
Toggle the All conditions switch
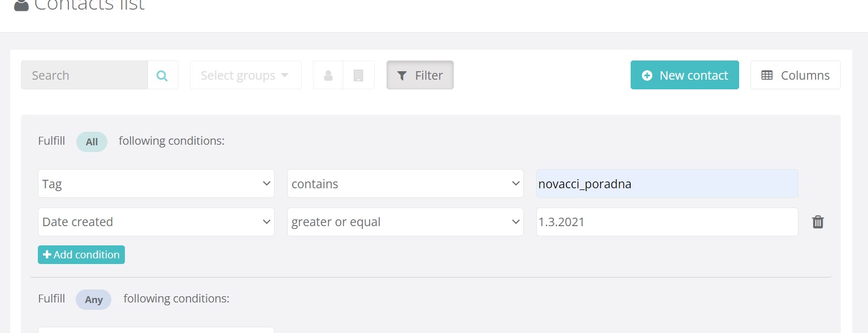tap(92, 142)
